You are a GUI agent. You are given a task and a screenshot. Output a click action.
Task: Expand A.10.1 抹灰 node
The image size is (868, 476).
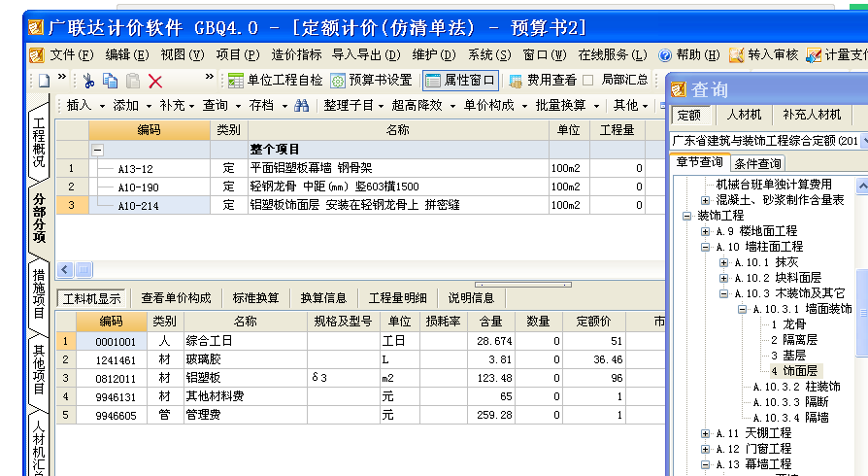point(723,262)
